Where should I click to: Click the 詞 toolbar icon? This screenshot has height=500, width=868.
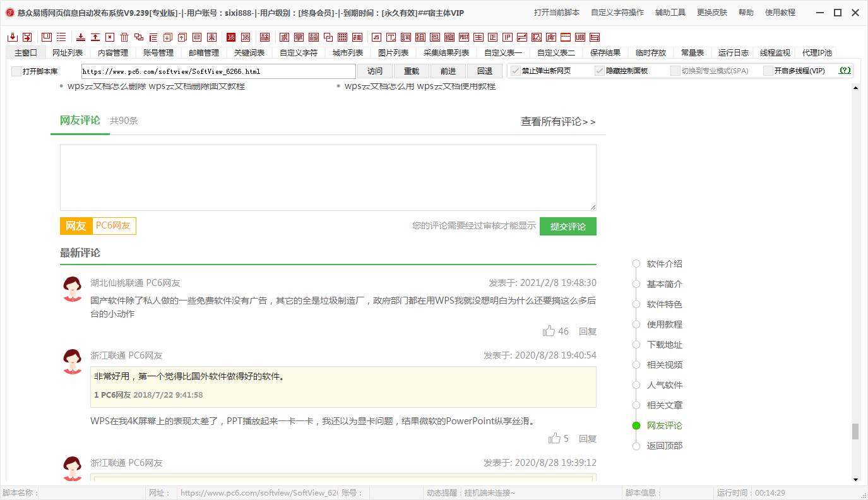(x=406, y=37)
